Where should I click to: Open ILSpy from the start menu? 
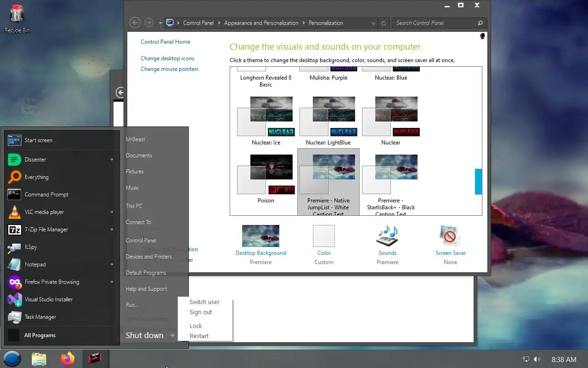[x=61, y=247]
